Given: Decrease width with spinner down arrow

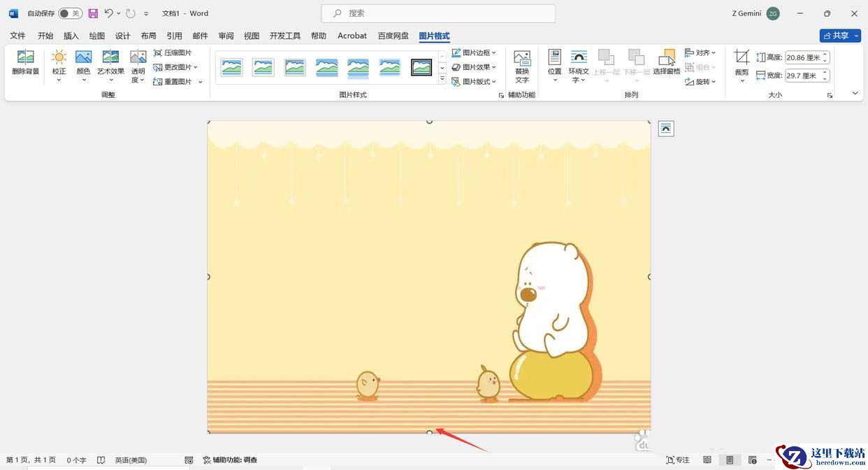Looking at the screenshot, I should tap(825, 78).
